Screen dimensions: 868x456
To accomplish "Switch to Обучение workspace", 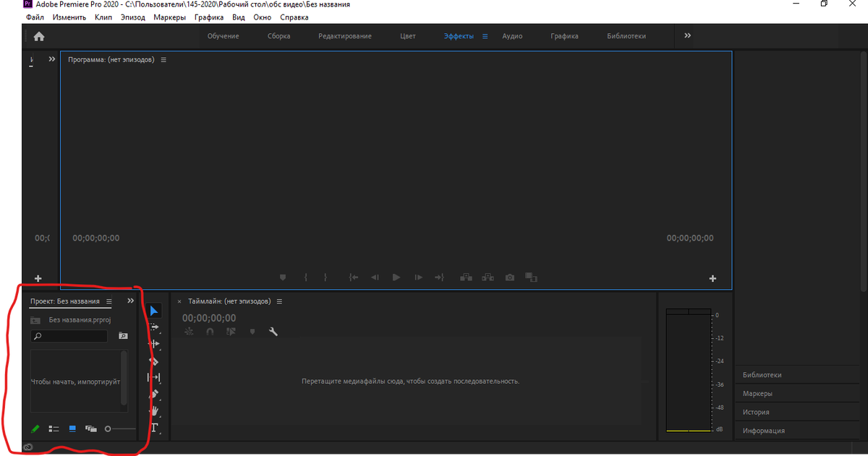I will click(224, 36).
